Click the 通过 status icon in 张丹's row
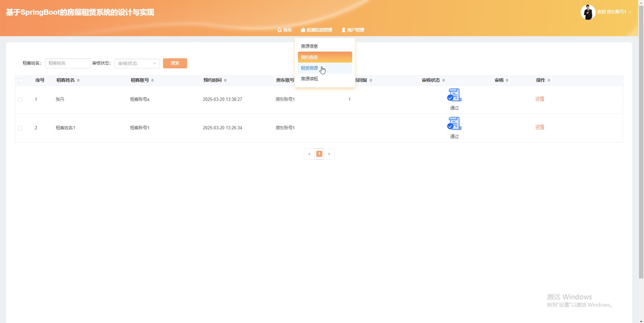The width and height of the screenshot is (644, 323). tap(454, 95)
